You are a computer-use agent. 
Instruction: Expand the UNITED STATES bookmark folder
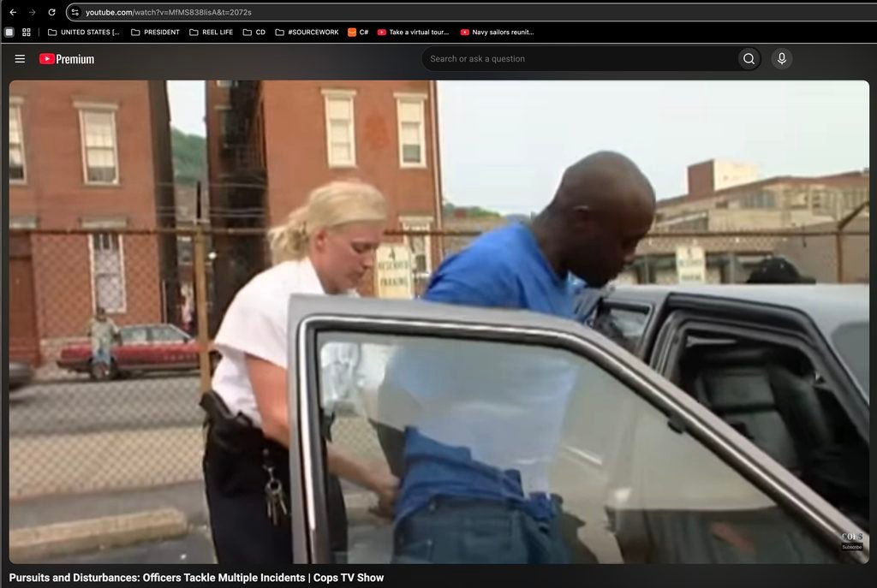coord(84,32)
